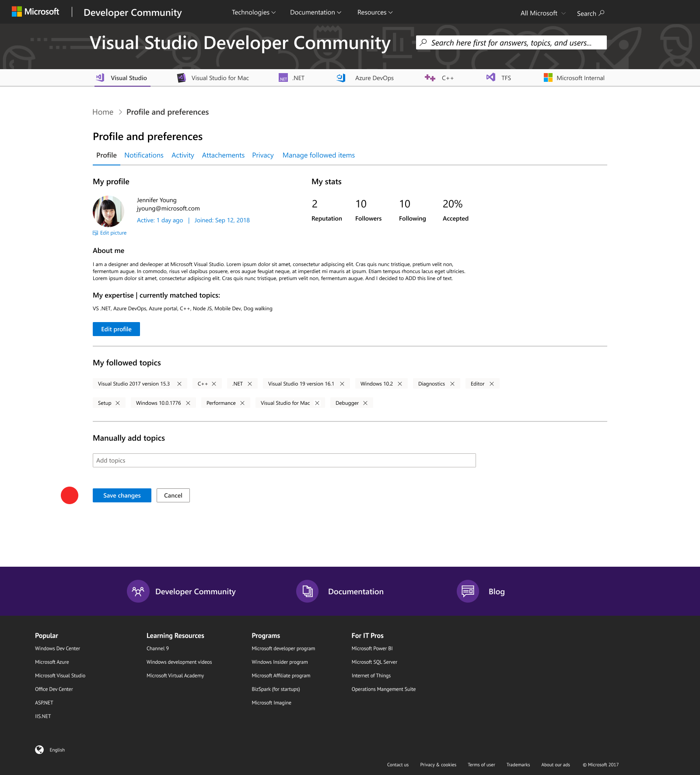Select the Visual Studio for Mac icon

click(x=181, y=78)
